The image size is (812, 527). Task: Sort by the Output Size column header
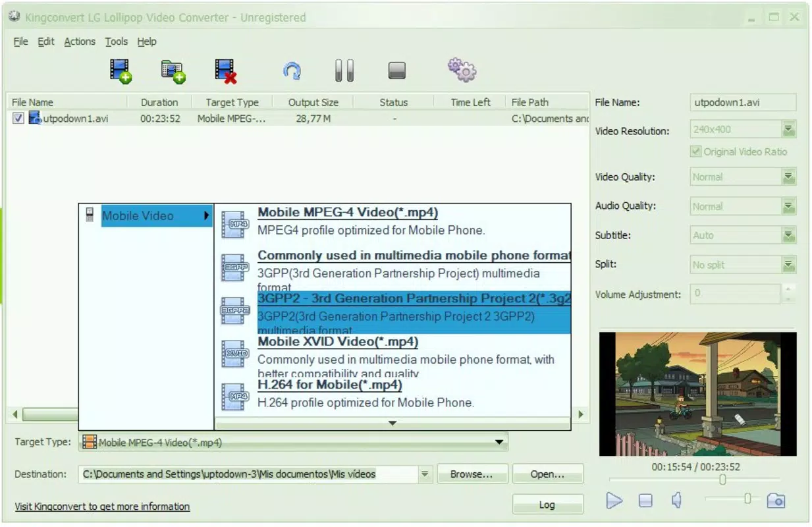313,102
